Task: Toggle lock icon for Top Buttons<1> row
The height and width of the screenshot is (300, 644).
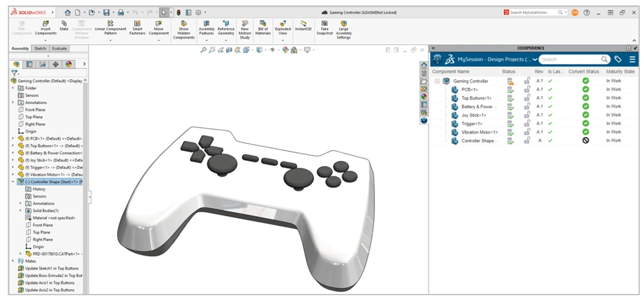Action: tap(527, 98)
